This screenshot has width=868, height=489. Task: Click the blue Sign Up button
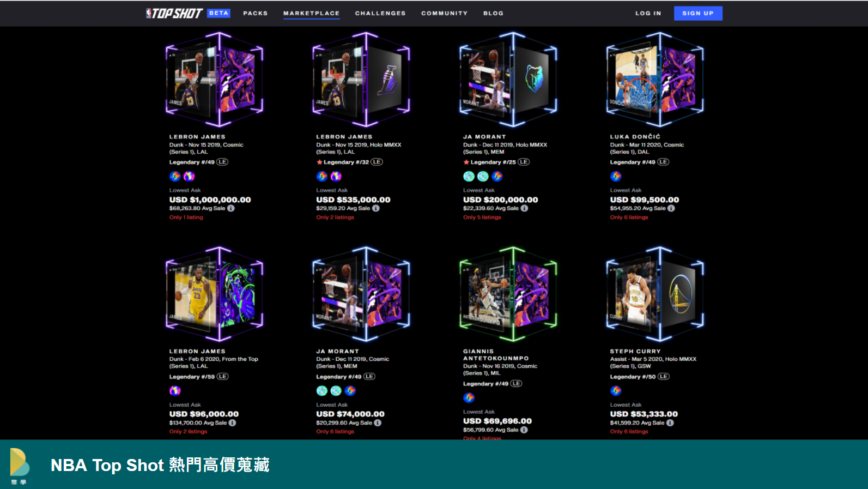coord(698,13)
